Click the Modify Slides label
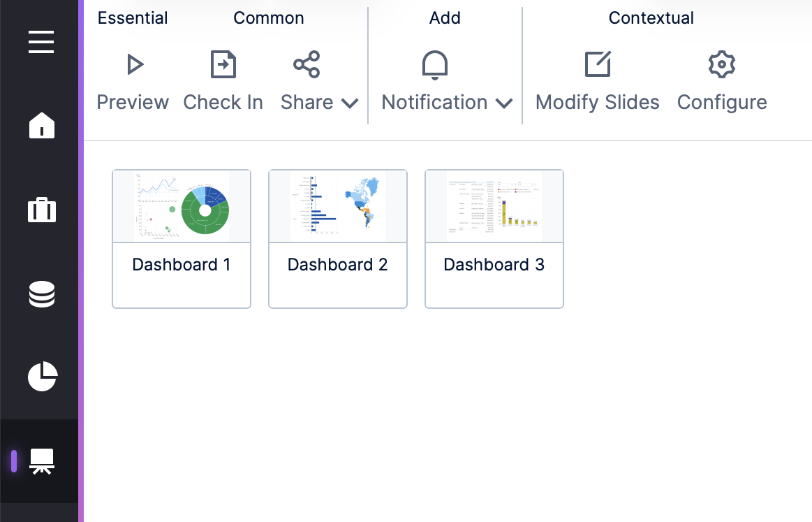This screenshot has width=812, height=522. (x=598, y=102)
